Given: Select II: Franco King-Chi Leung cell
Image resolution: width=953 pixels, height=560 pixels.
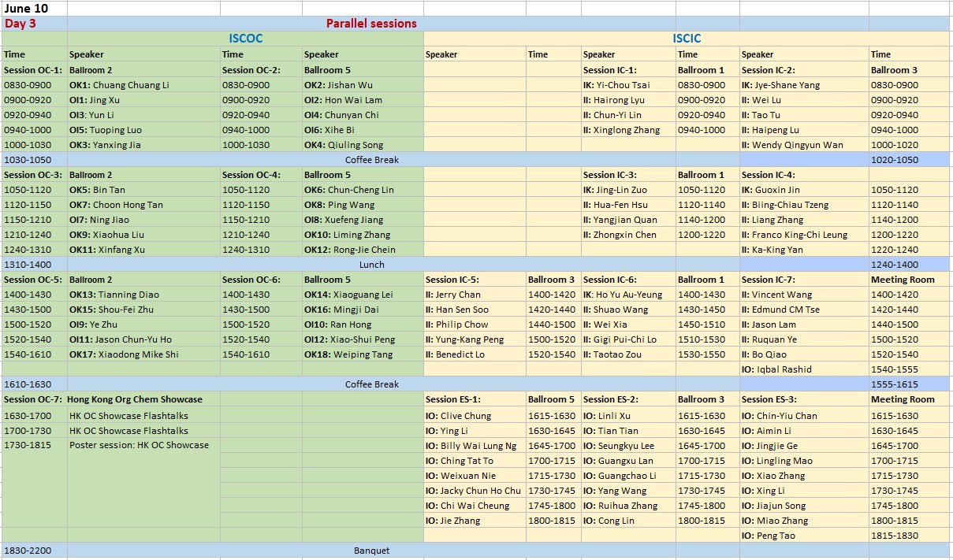Looking at the screenshot, I should pos(804,235).
